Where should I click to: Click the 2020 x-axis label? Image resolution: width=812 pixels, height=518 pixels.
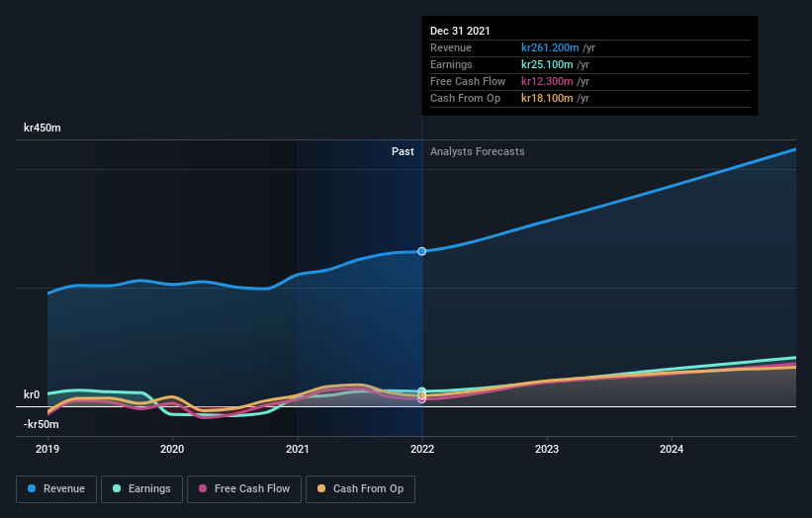(x=172, y=449)
